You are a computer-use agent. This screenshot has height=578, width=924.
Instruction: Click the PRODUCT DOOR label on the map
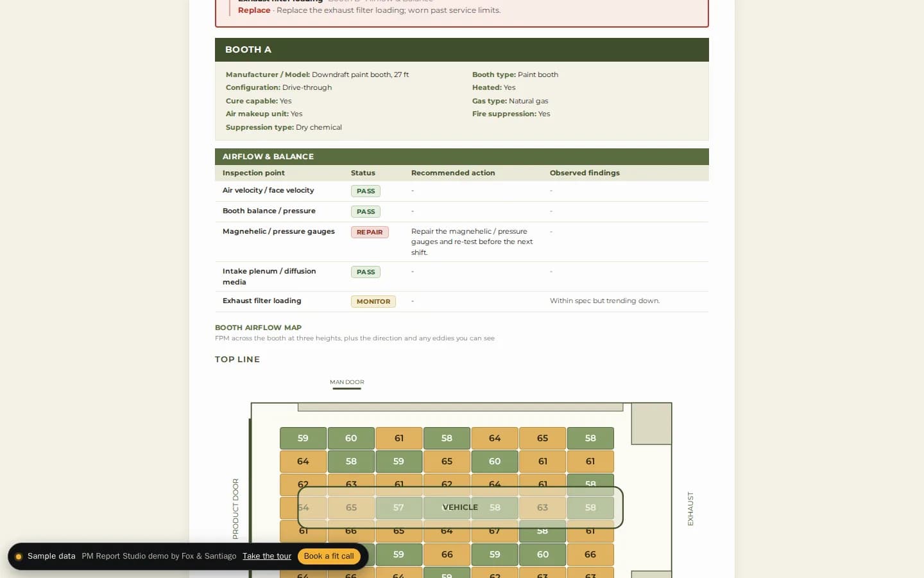pos(235,509)
